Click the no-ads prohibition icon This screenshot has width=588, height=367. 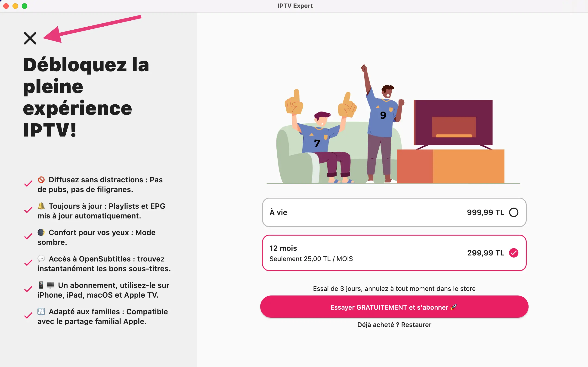42,179
